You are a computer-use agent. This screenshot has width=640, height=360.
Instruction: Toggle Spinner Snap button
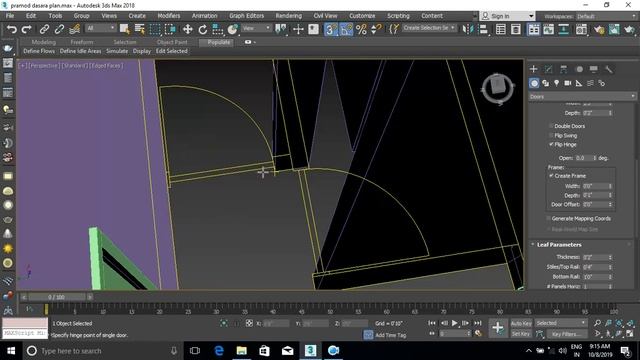click(376, 29)
